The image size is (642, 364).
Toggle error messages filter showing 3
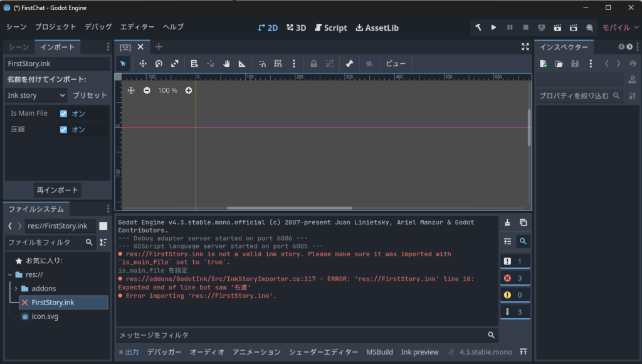515,278
